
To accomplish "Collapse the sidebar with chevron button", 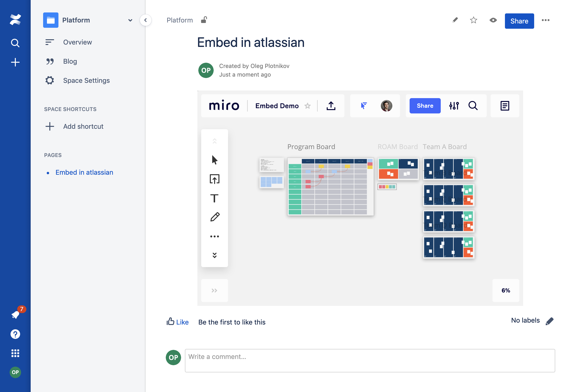I will tap(145, 20).
